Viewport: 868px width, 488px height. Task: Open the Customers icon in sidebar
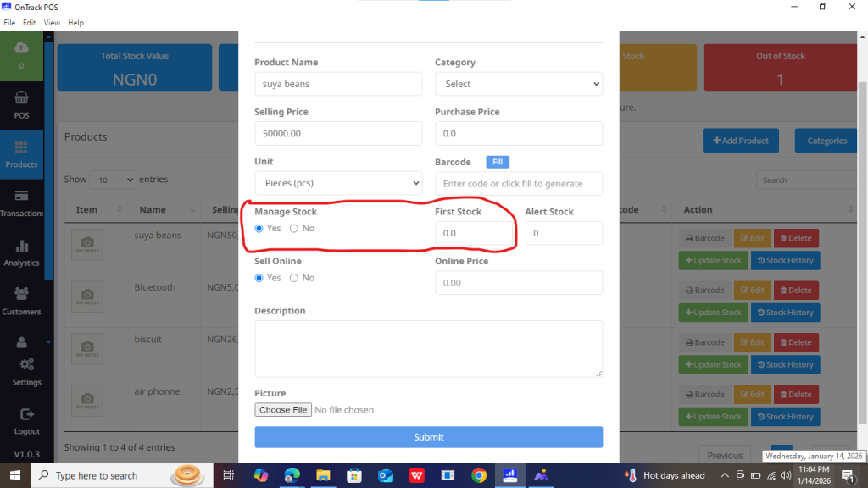(x=21, y=295)
